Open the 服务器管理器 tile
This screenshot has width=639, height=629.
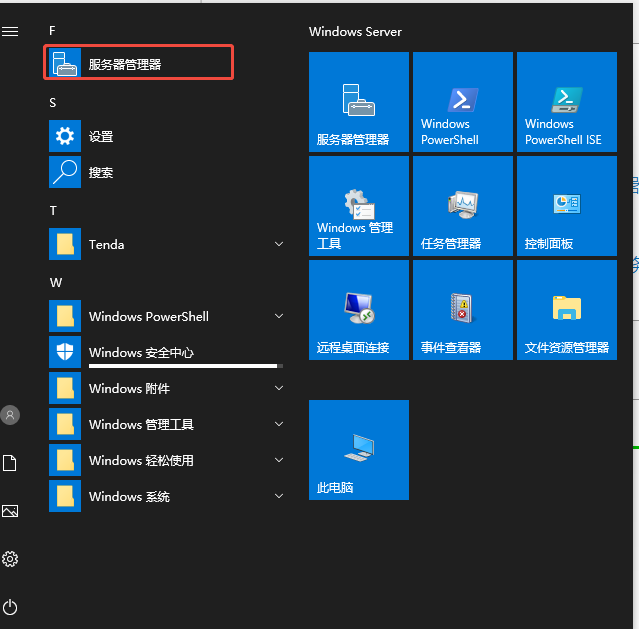coord(358,101)
